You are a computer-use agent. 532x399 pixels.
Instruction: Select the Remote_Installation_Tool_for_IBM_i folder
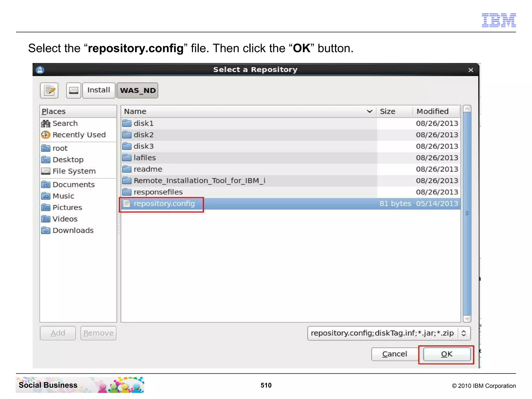291,181
